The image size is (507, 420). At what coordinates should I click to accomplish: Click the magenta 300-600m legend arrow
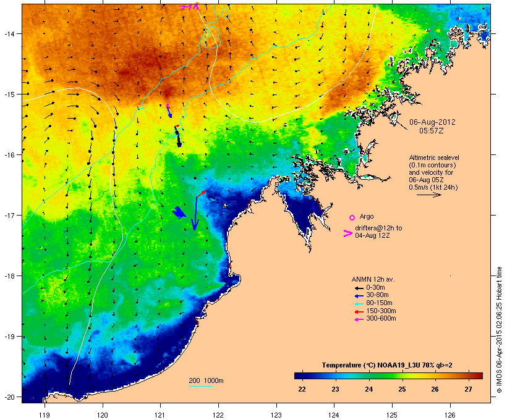359,319
